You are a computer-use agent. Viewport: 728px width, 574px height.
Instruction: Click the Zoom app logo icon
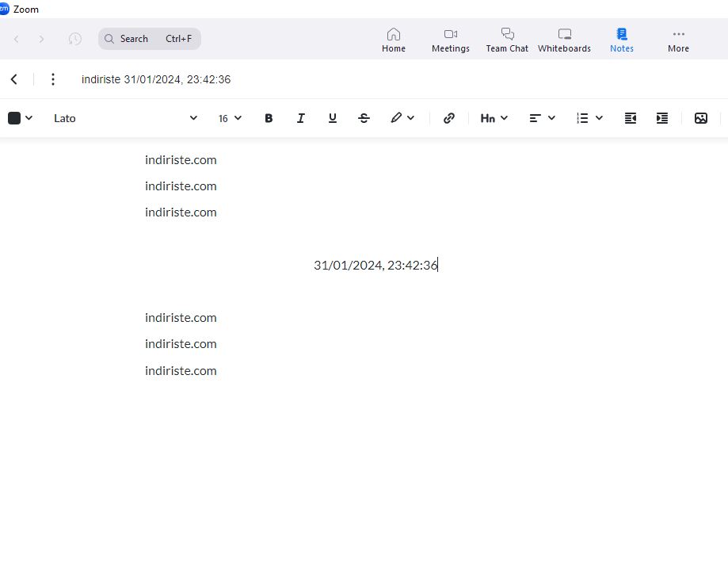(x=4, y=9)
